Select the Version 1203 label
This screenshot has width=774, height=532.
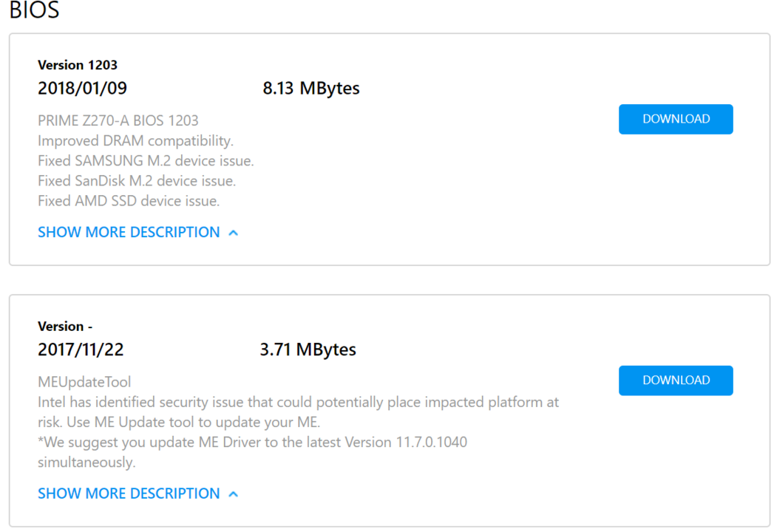click(78, 65)
